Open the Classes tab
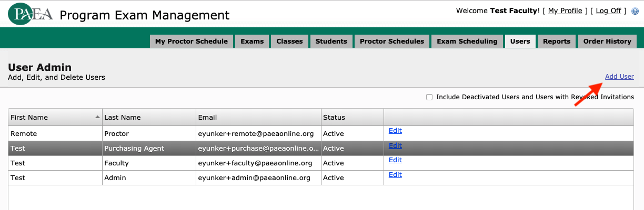 click(x=289, y=41)
